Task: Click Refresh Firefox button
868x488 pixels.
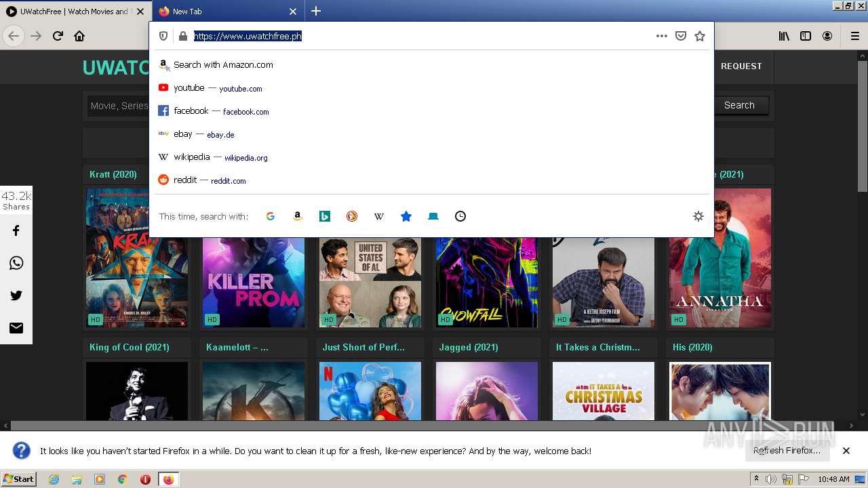Action: pyautogui.click(x=787, y=451)
